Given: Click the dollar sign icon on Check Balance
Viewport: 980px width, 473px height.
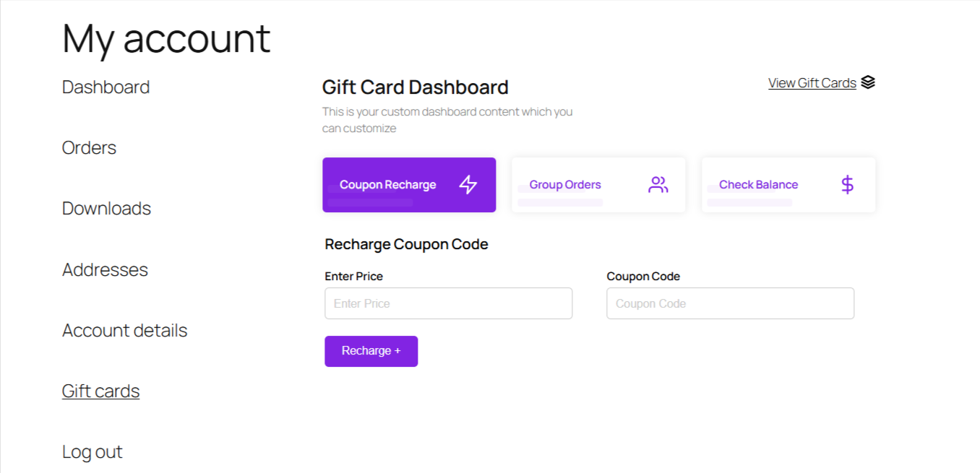Looking at the screenshot, I should click(x=848, y=185).
